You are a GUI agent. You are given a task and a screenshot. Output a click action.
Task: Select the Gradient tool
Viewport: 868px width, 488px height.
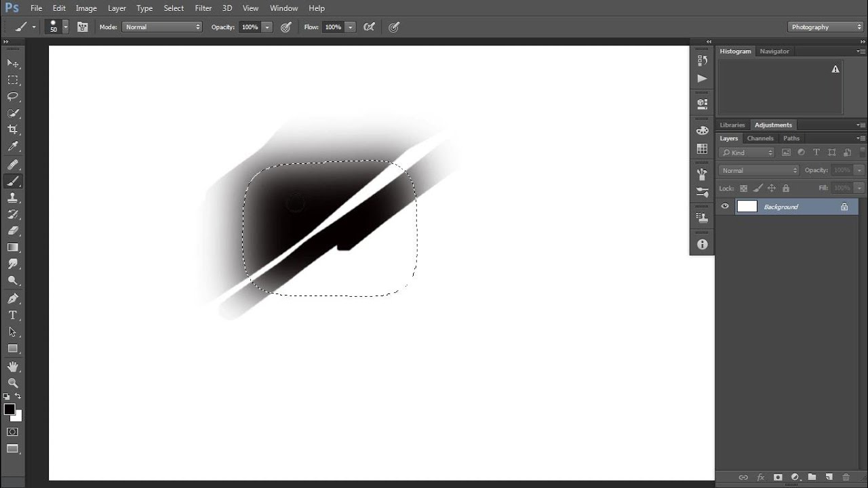(x=13, y=247)
